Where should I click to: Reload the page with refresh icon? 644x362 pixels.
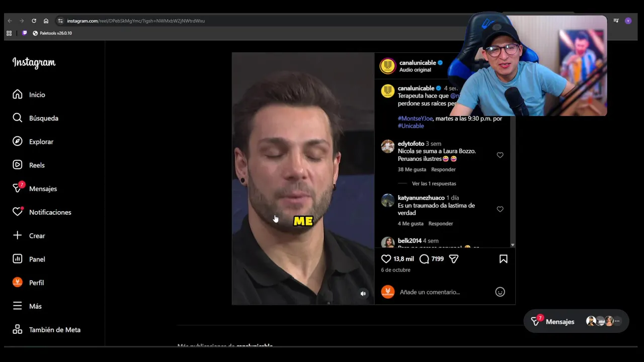click(x=34, y=21)
